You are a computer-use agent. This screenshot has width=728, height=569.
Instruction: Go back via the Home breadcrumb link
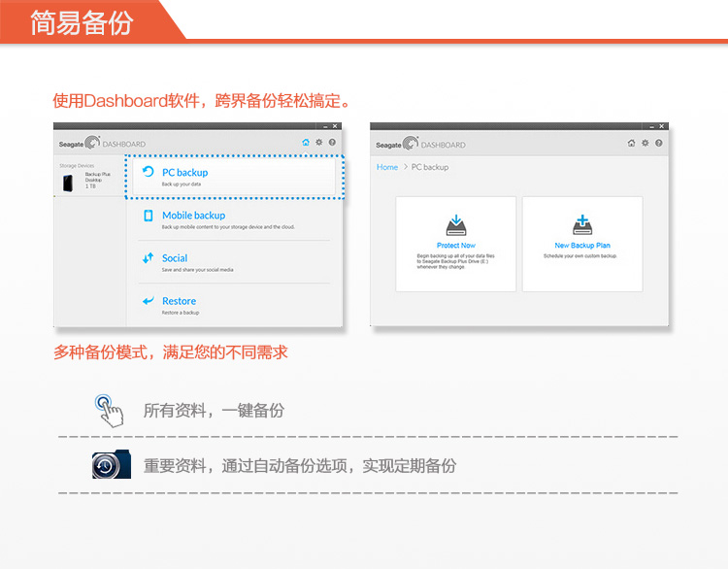coord(387,167)
